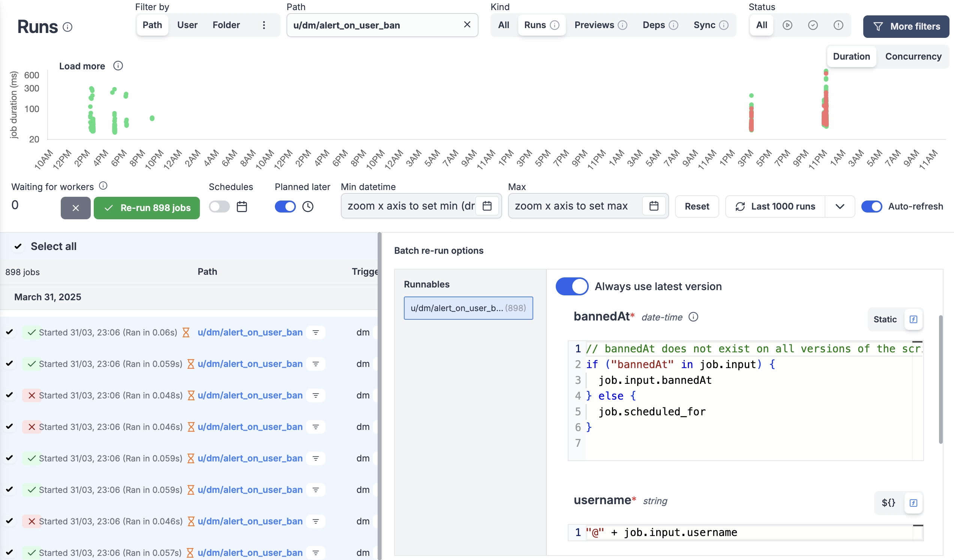Click the bannedAt function mode icon
This screenshot has height=560, width=954.
pyautogui.click(x=913, y=319)
